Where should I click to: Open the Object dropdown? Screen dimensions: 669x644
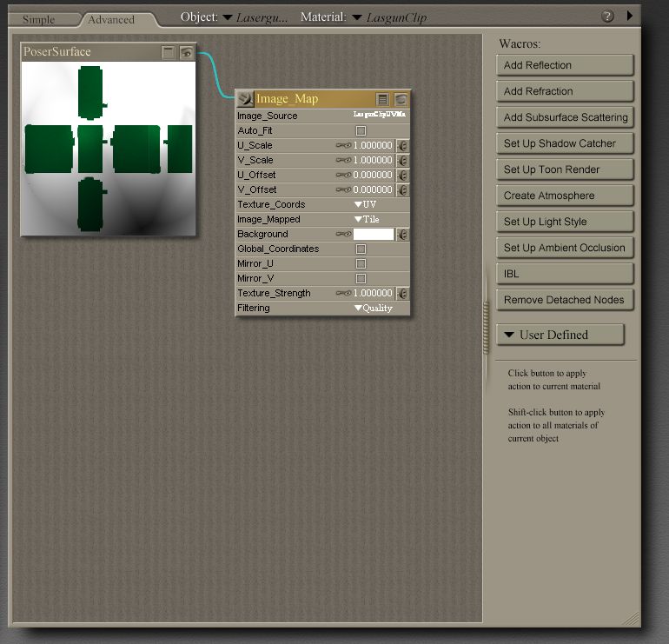(x=255, y=17)
